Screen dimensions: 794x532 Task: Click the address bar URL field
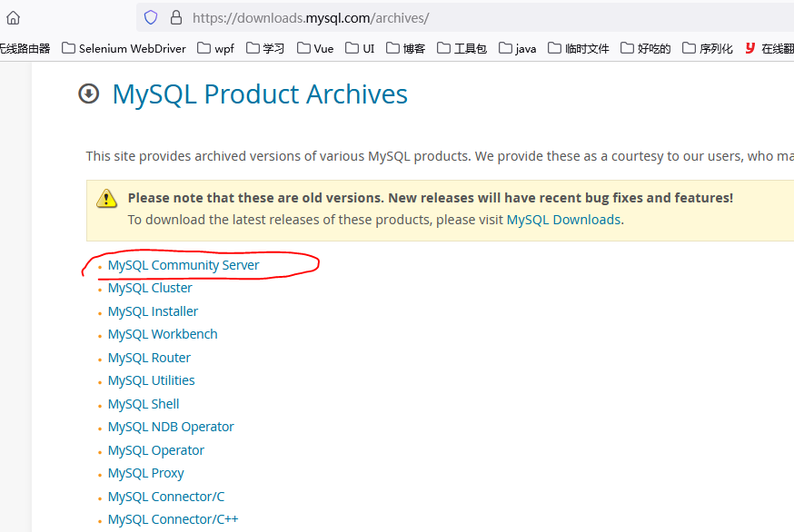(454, 17)
